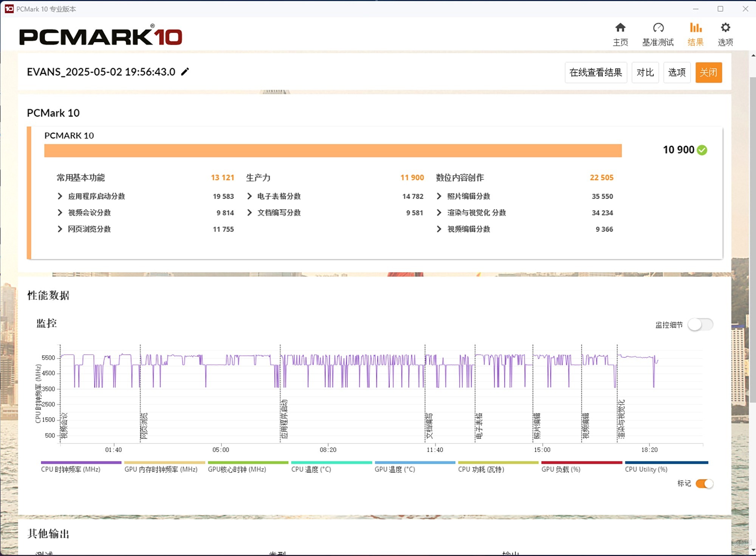Image resolution: width=756 pixels, height=556 pixels.
Task: Click the 文档编写 marker in chart
Action: 429,426
